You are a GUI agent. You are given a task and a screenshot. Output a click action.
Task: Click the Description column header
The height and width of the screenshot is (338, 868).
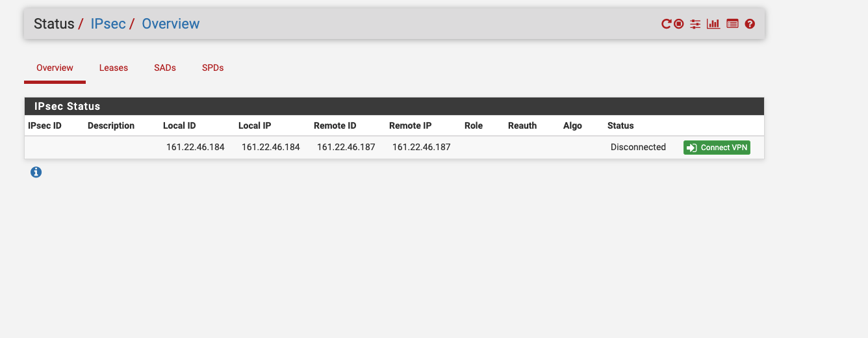111,125
